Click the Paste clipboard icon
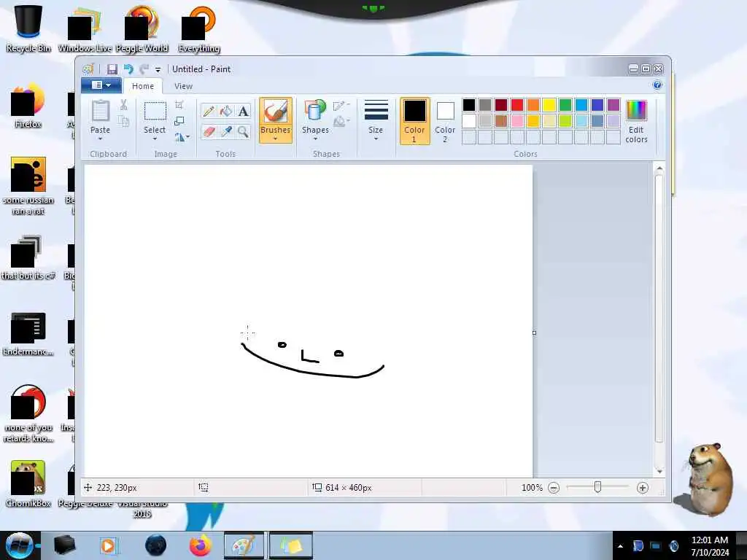 click(x=100, y=112)
